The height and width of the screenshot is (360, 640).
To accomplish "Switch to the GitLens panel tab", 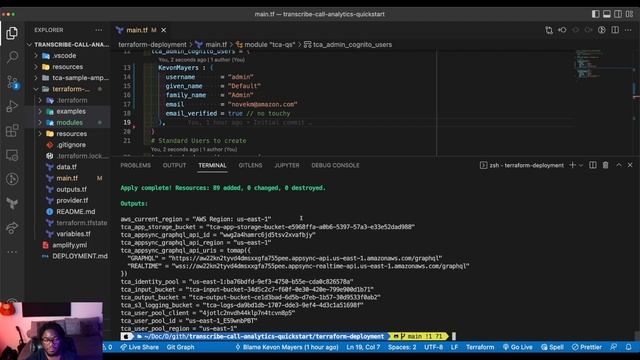I will (250, 165).
